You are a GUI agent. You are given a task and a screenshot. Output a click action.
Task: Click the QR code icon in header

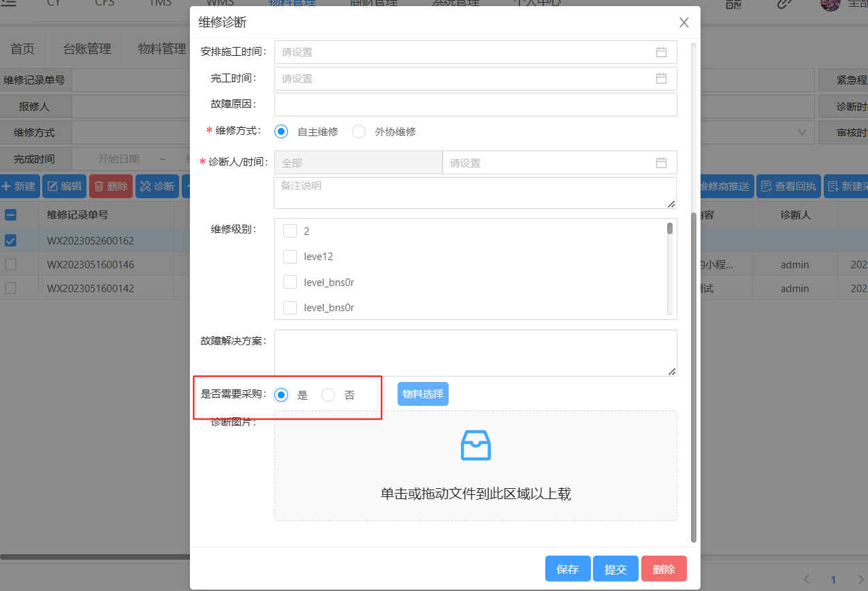pyautogui.click(x=733, y=3)
